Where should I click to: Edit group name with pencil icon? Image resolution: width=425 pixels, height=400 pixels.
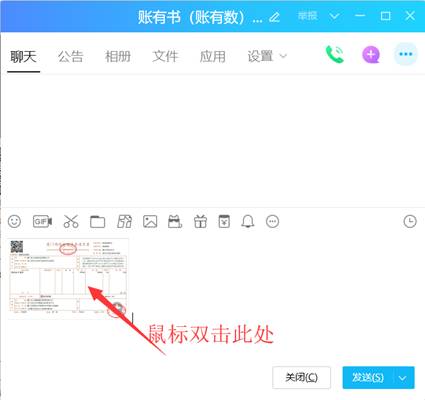click(274, 16)
